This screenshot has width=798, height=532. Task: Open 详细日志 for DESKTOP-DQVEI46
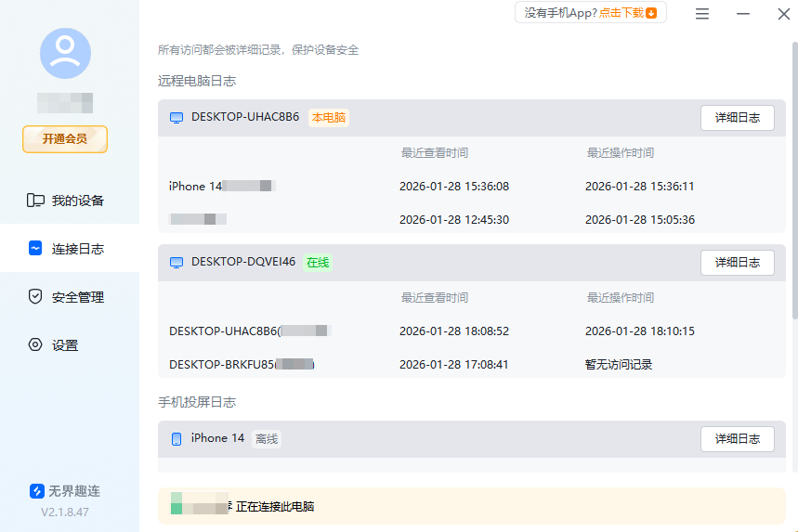click(x=737, y=263)
